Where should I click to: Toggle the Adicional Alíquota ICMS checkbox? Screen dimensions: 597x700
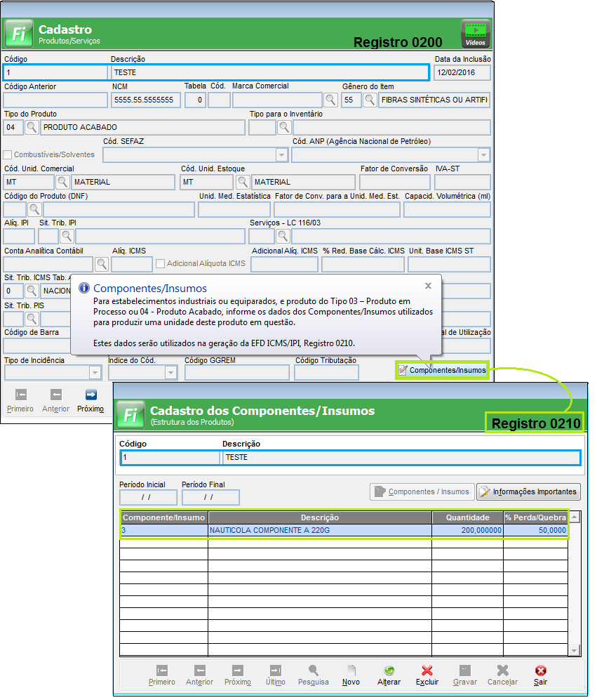pos(161,264)
